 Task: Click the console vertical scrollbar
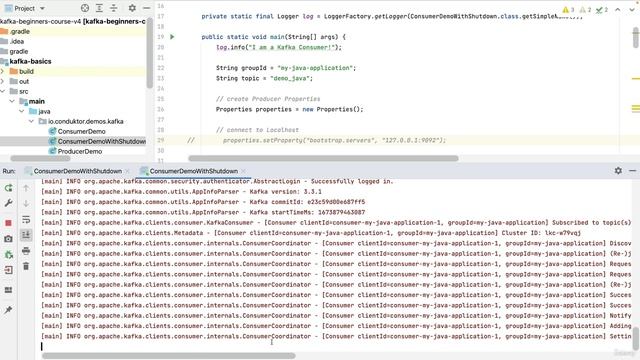click(636, 338)
